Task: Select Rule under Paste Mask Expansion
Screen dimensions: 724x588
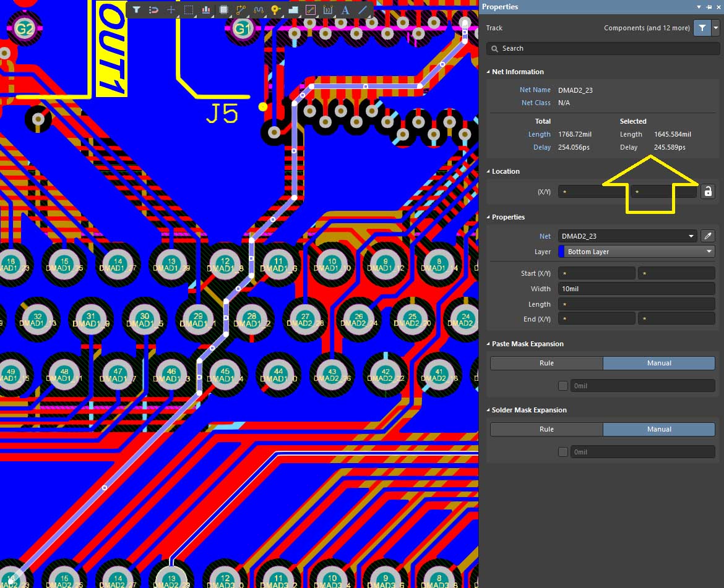Action: [546, 363]
